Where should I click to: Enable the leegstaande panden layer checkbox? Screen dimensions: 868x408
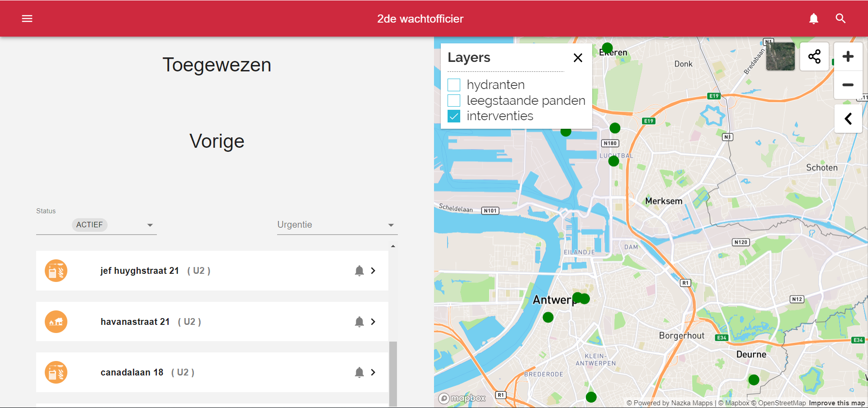point(454,100)
